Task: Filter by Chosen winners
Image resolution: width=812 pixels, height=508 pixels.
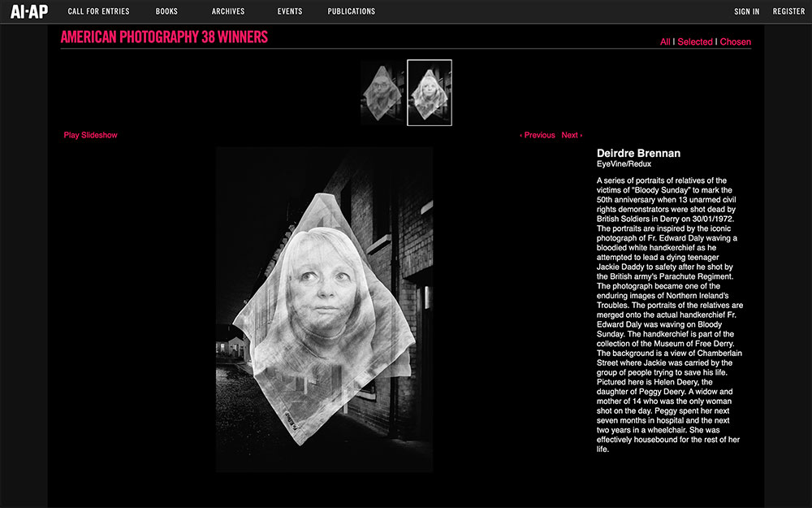Action: click(x=736, y=42)
